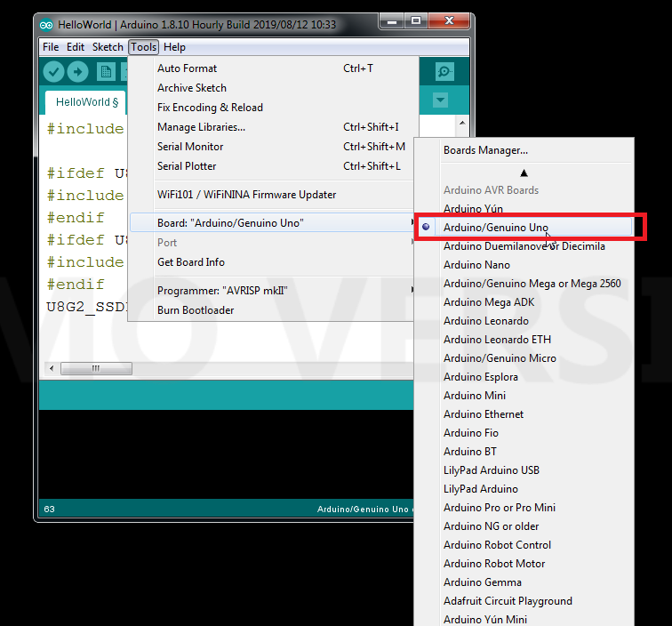The width and height of the screenshot is (672, 626).
Task: Select Arduino Mega ADK
Action: 524,302
